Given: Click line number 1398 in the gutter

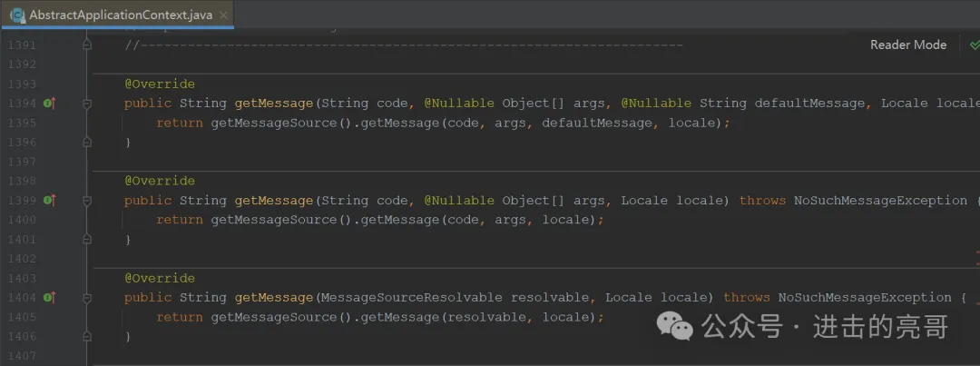Looking at the screenshot, I should [21, 181].
